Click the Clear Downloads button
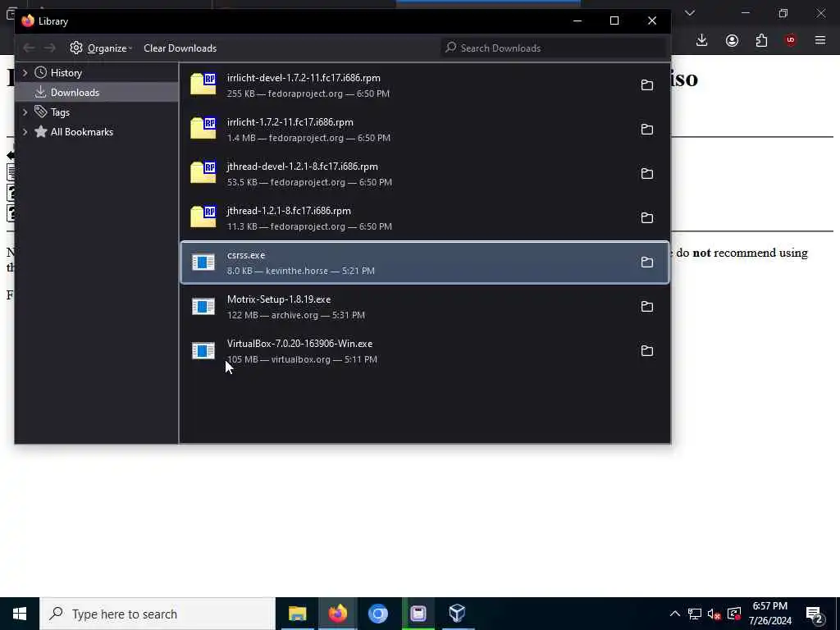Viewport: 840px width, 630px height. [x=180, y=48]
